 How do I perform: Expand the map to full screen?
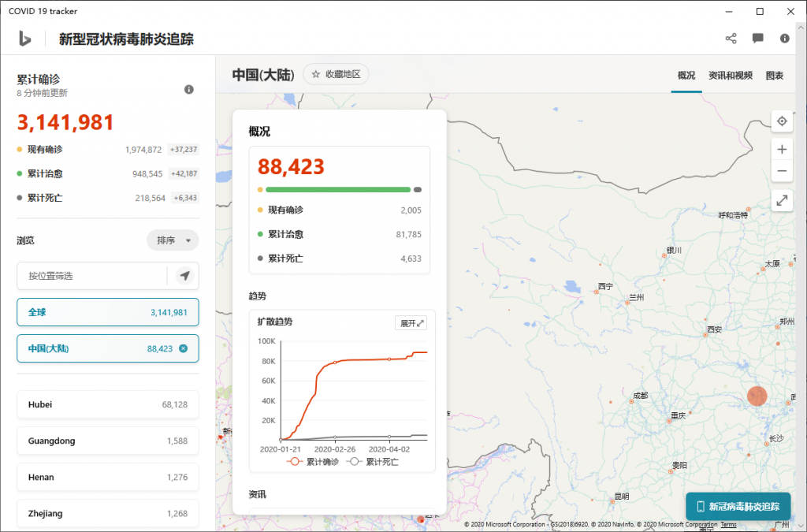(x=782, y=200)
